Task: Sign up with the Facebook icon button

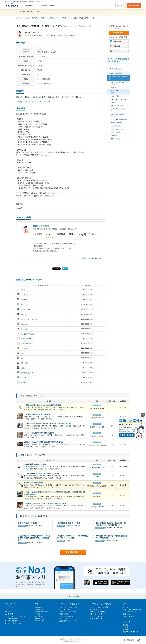Action: pyautogui.click(x=119, y=41)
